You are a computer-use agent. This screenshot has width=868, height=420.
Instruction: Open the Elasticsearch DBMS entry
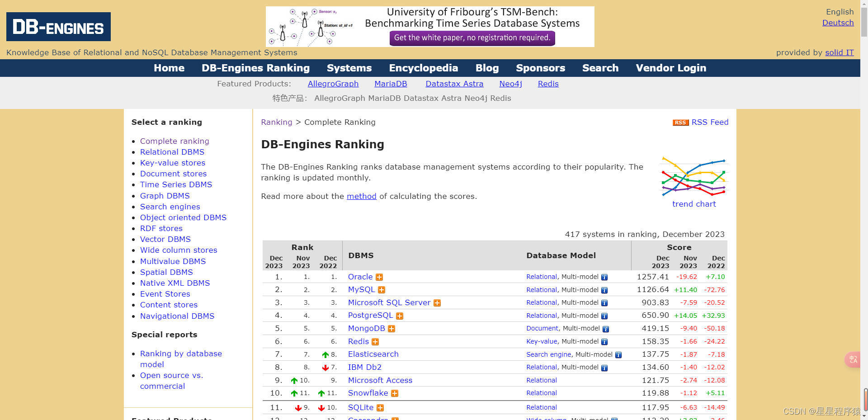(x=373, y=354)
